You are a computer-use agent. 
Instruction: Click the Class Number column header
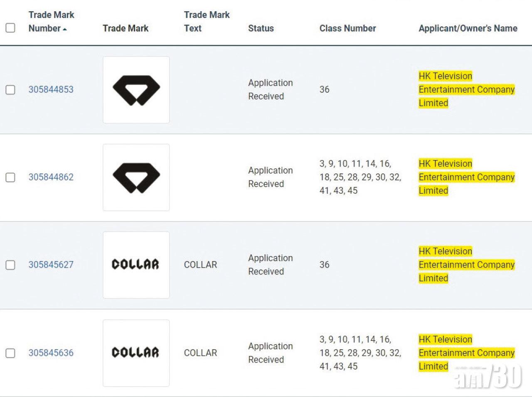pyautogui.click(x=347, y=28)
